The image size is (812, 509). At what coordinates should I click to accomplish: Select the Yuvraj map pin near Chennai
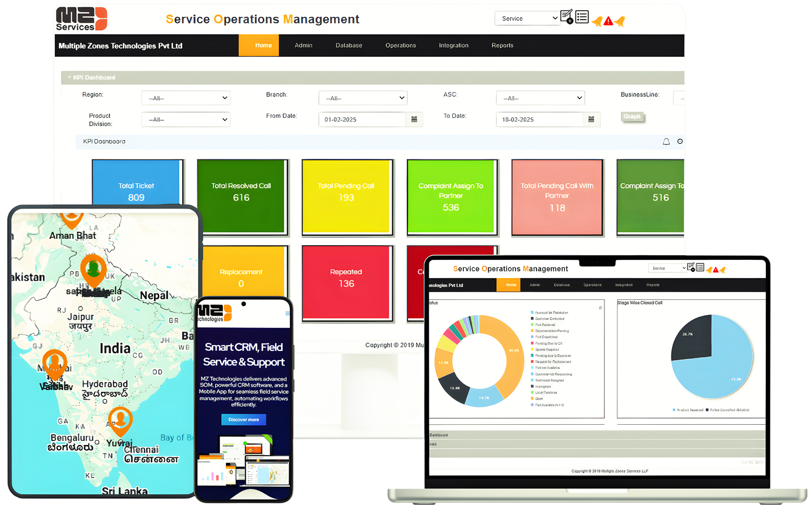[120, 421]
